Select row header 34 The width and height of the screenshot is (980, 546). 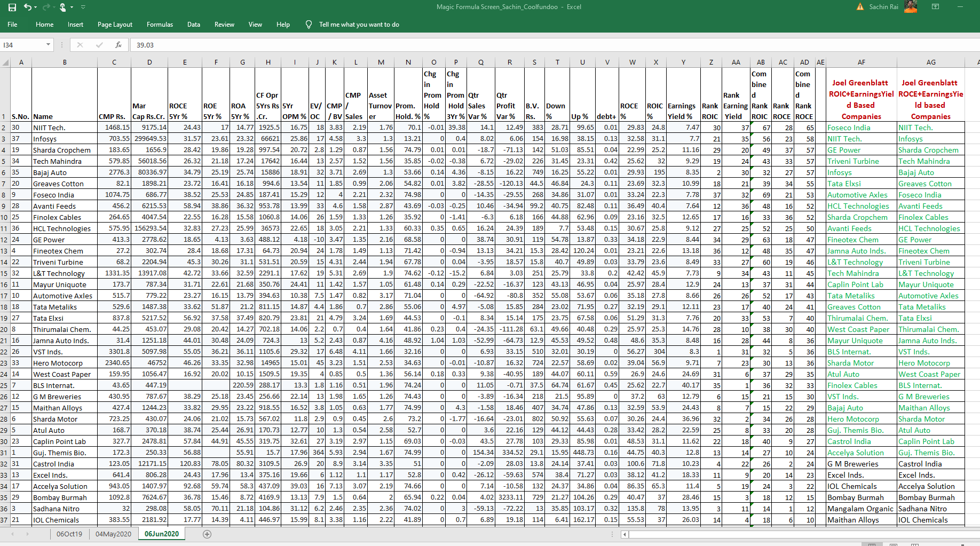(4, 486)
